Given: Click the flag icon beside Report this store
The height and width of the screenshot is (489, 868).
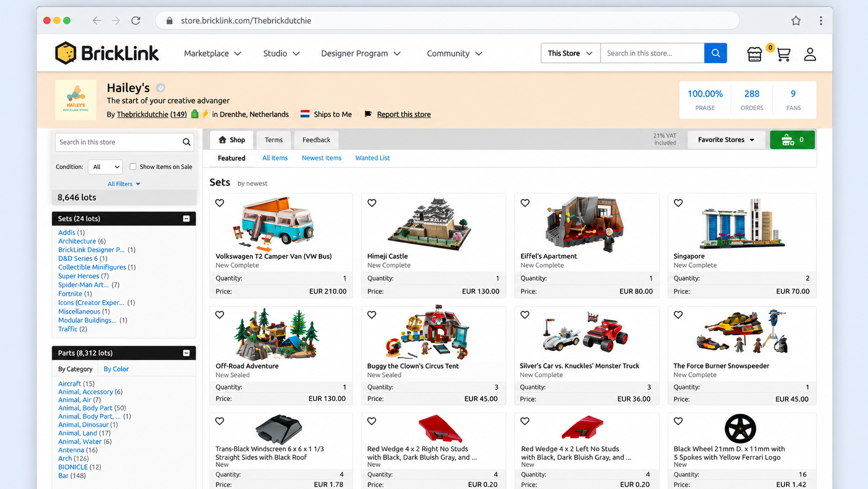Looking at the screenshot, I should 368,114.
